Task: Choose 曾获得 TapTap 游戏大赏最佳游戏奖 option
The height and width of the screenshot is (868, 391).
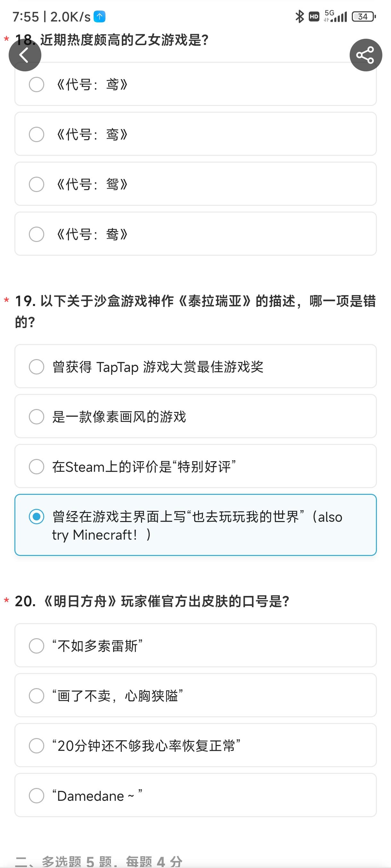Action: click(x=196, y=366)
